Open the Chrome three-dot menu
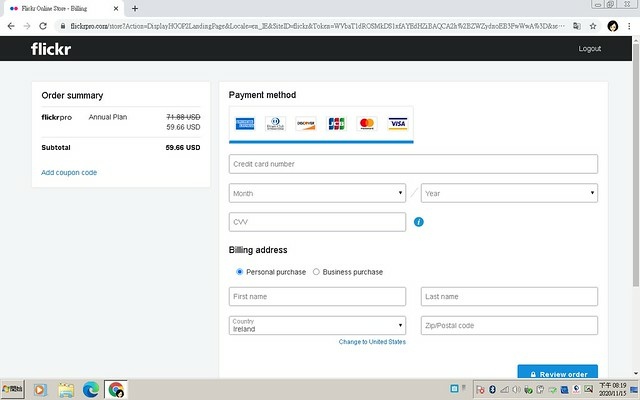Screen dimensions: 640x400 click(629, 26)
